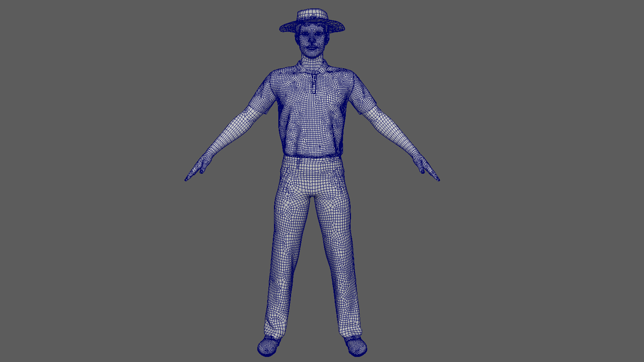This screenshot has width=644, height=362.
Task: Select the character's face mesh
Action: (312, 40)
